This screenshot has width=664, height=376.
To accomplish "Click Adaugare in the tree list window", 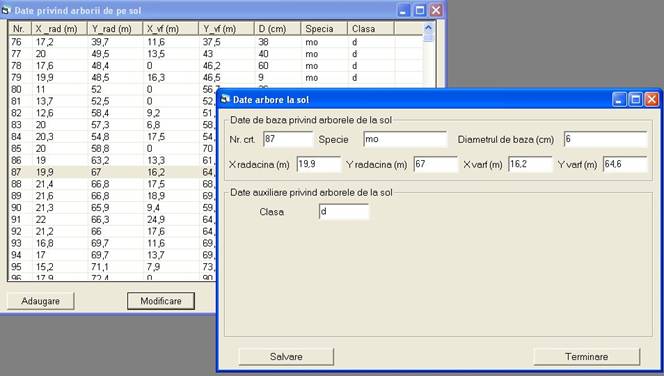I will [41, 301].
